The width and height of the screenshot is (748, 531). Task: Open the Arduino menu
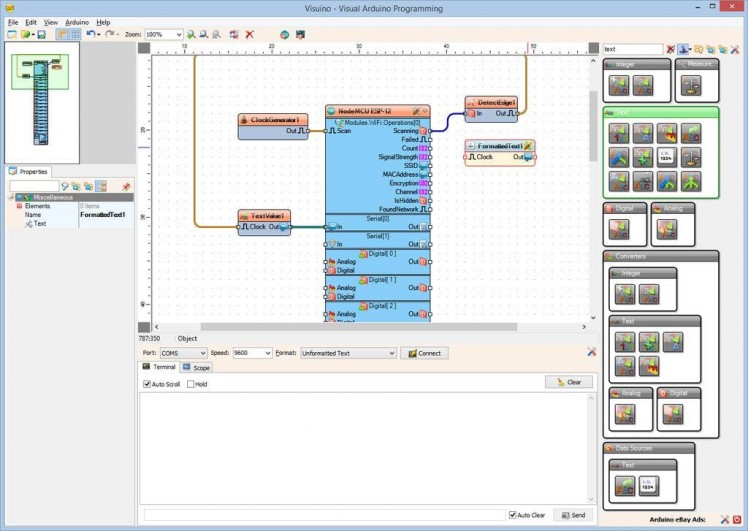click(77, 21)
